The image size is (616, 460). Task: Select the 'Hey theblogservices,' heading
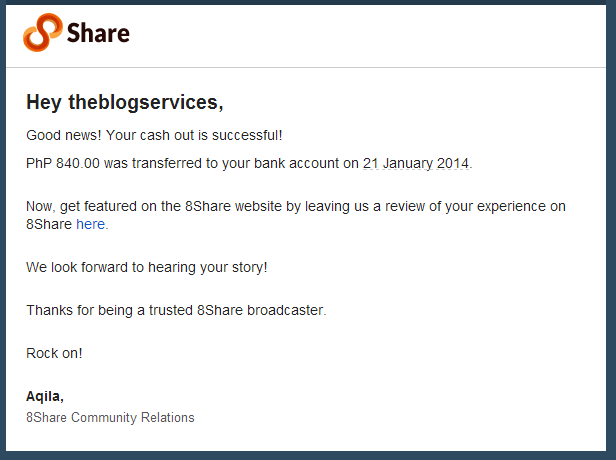[125, 103]
